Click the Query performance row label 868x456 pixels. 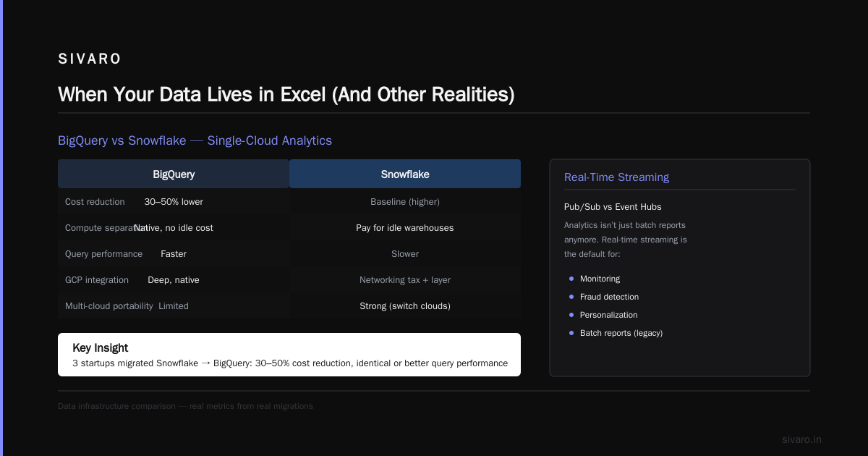[x=103, y=254]
